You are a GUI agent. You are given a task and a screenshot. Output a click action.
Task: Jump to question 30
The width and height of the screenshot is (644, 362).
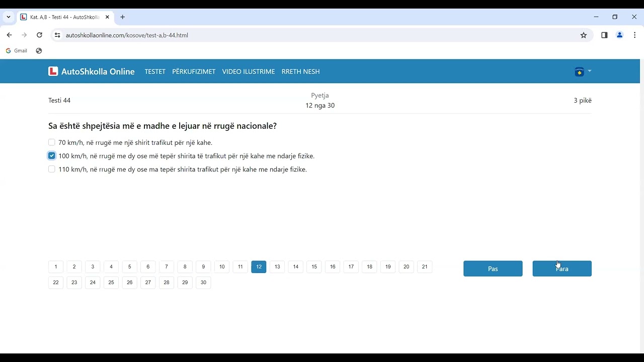pyautogui.click(x=203, y=283)
